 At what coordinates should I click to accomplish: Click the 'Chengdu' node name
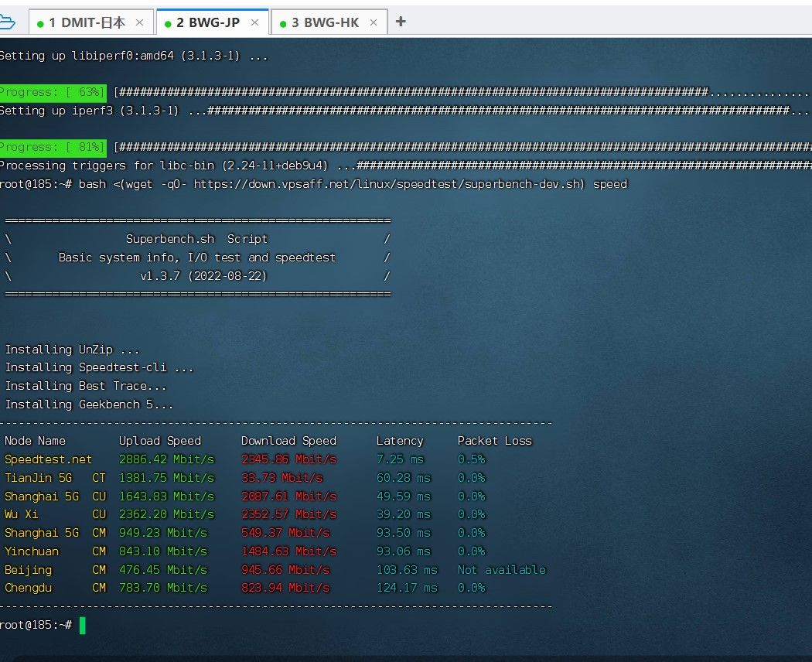pyautogui.click(x=29, y=588)
